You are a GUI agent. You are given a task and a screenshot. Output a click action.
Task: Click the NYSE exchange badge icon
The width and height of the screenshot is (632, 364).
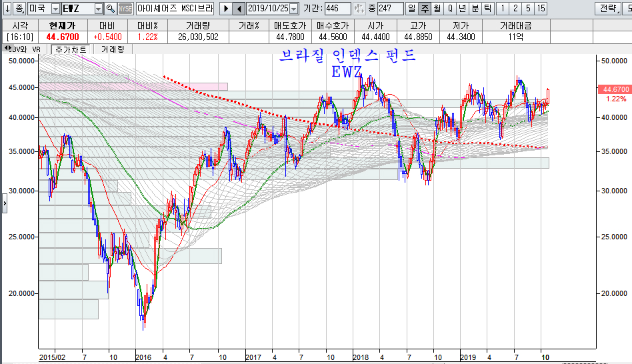(125, 9)
